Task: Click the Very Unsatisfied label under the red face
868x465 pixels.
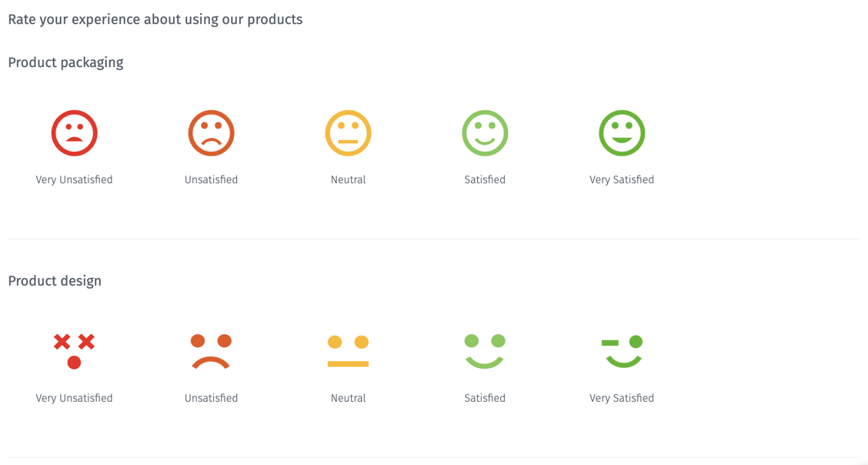Action: coord(74,179)
